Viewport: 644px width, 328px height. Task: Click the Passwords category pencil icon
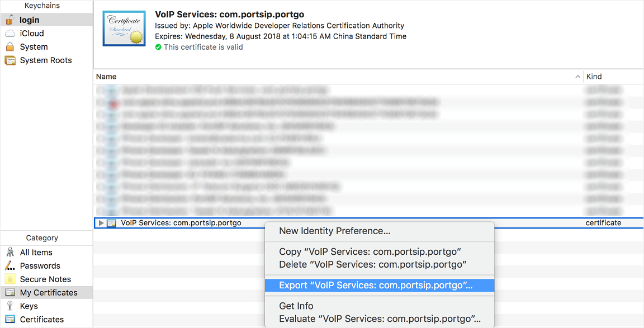(10, 265)
